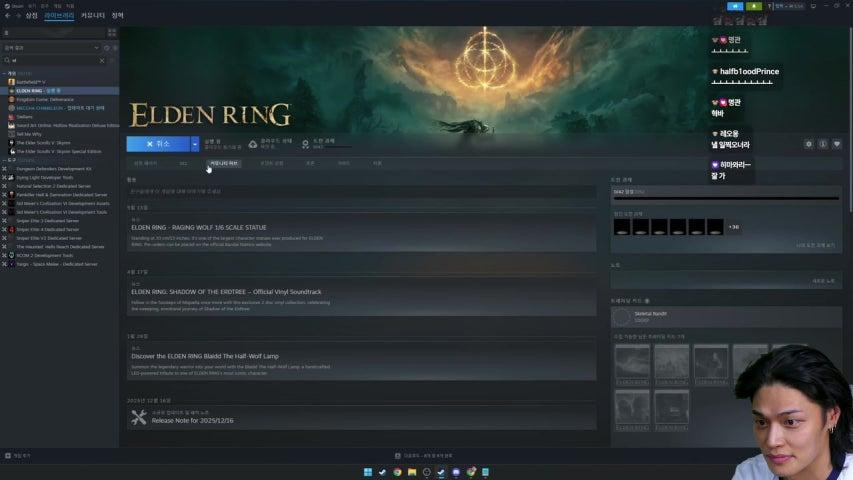
Task: Open the Community Hub tab
Action: pos(224,163)
